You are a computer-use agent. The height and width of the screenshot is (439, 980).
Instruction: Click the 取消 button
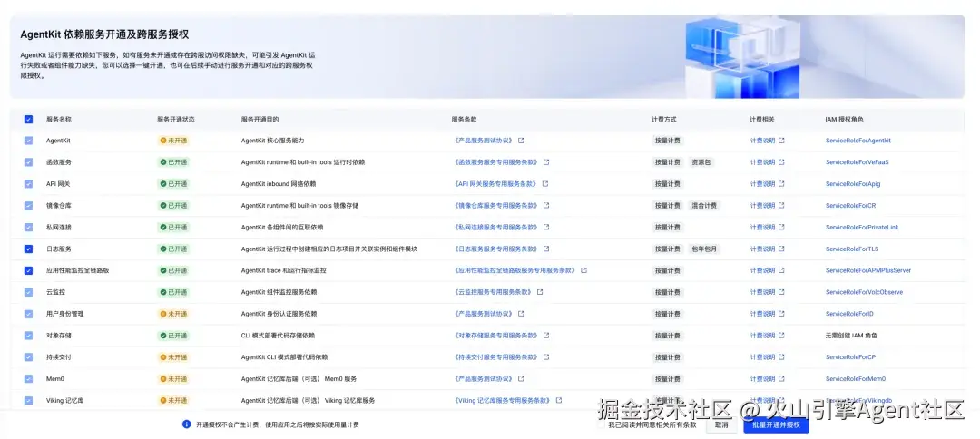721,424
